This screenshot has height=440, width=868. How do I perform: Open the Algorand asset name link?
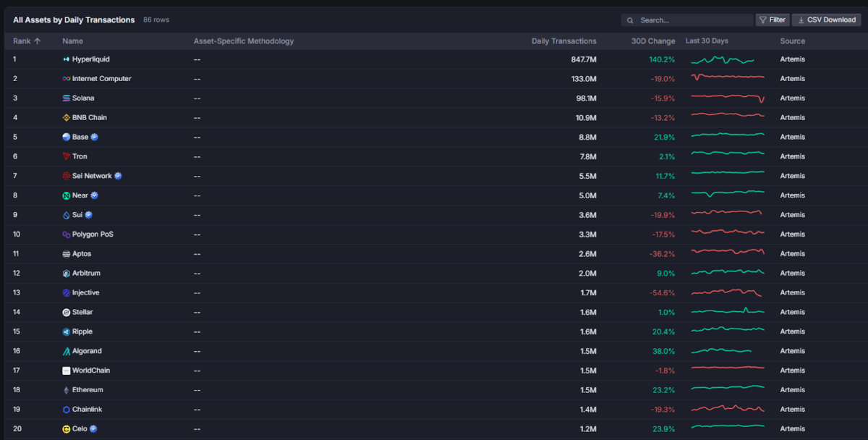click(87, 351)
